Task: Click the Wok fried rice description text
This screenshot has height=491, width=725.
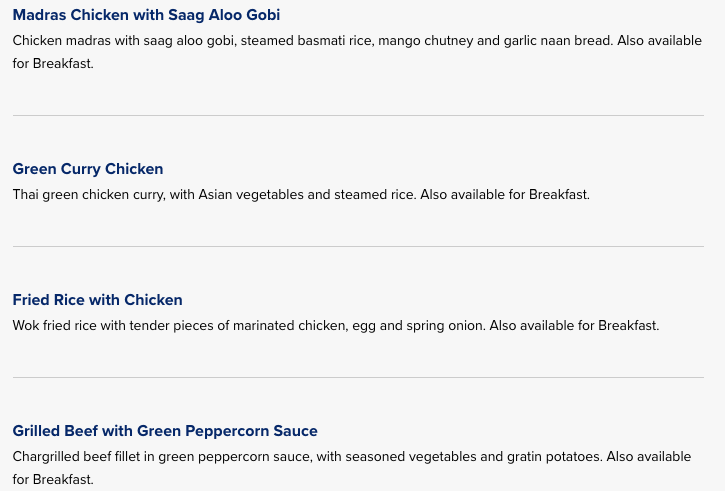Action: 336,325
